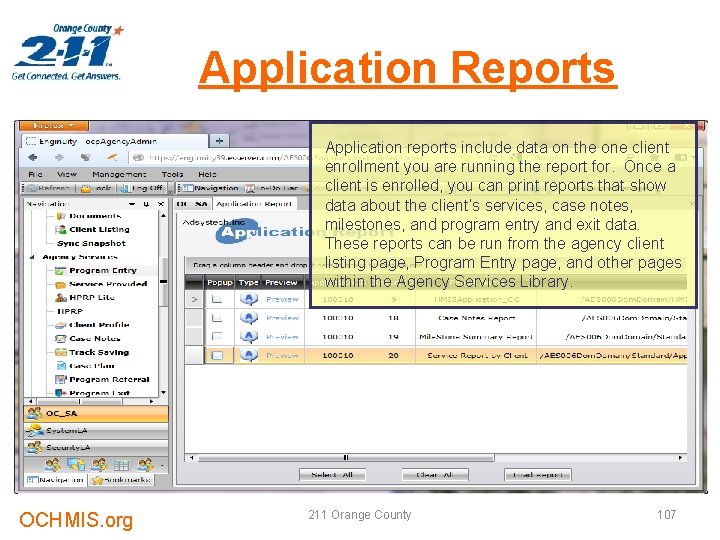Open the Documents tree item
The height and width of the screenshot is (540, 720).
(89, 216)
